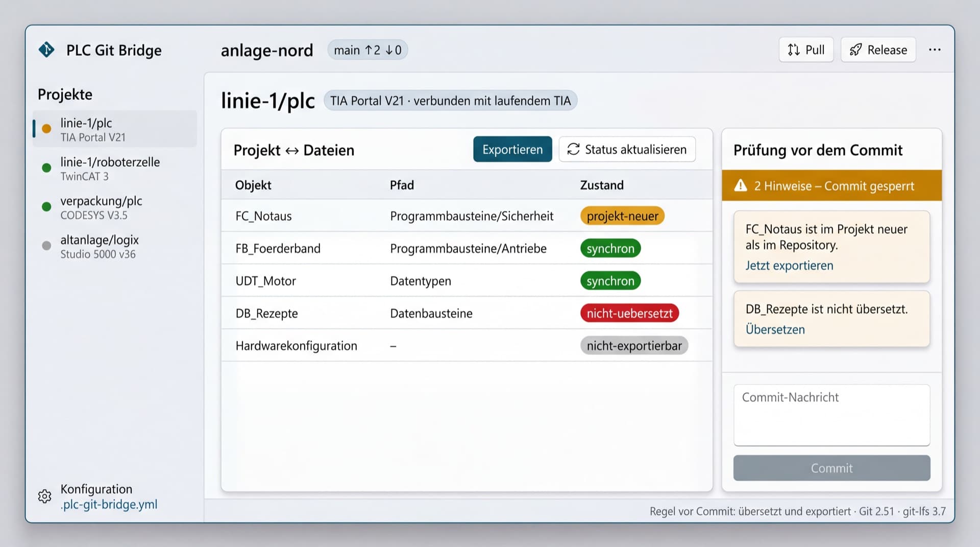
Task: Click the Objekt column header
Action: pos(253,185)
